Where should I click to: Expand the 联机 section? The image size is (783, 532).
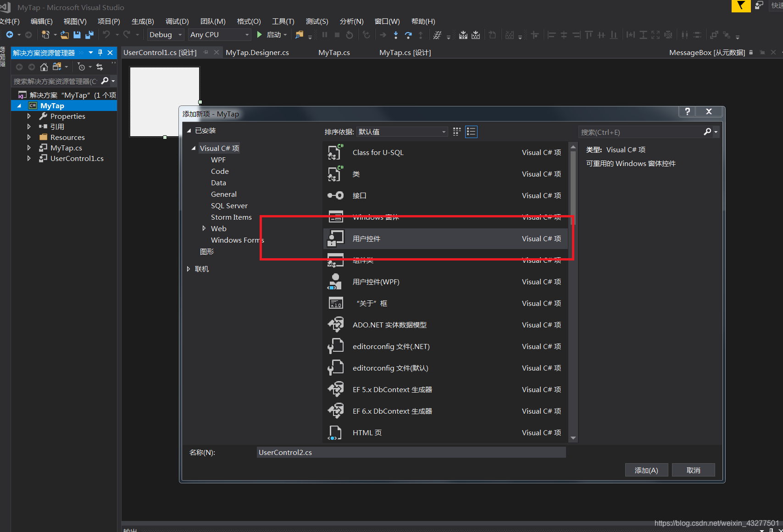tap(189, 269)
